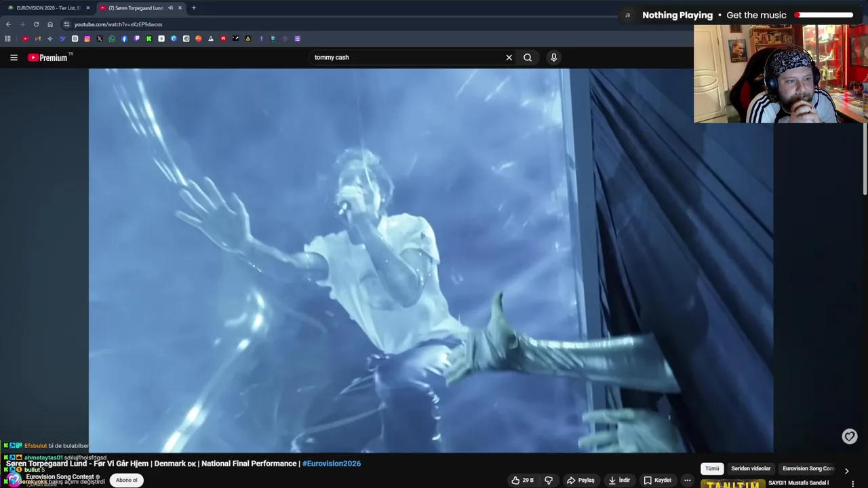Clear the search text with the X
The height and width of the screenshot is (488, 868).
(509, 58)
